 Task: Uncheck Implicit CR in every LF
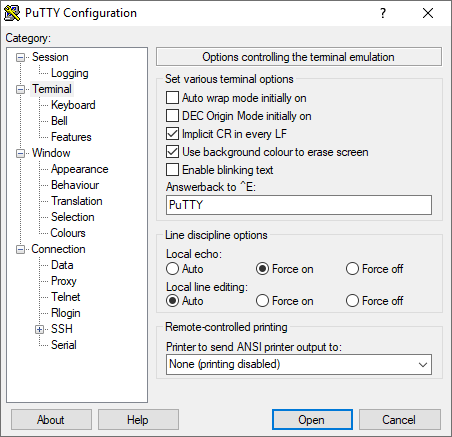point(172,134)
